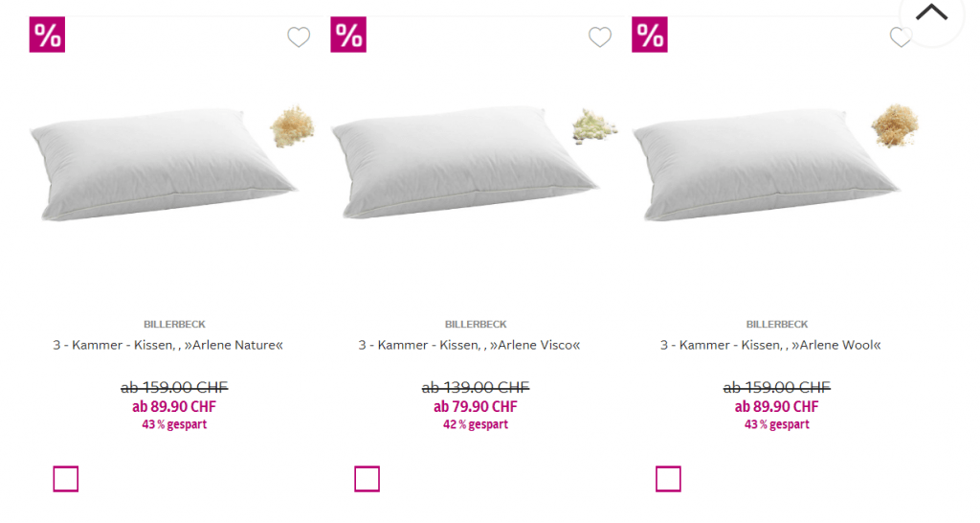Click the 42 % gespart savings label
980x523 pixels.
coord(476,424)
